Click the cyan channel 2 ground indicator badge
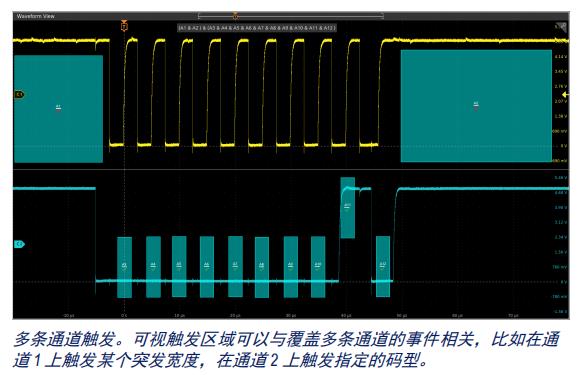 [x=19, y=244]
